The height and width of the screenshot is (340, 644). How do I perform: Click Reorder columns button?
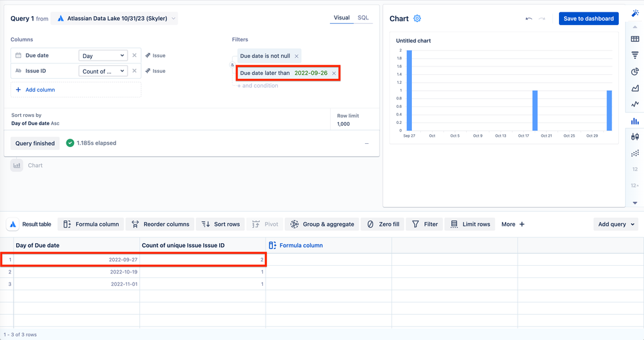pos(160,224)
